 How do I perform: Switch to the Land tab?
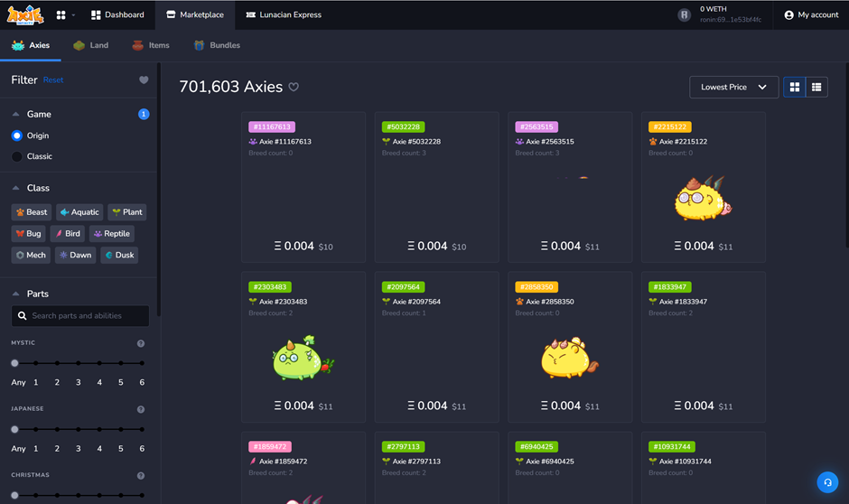(x=91, y=45)
